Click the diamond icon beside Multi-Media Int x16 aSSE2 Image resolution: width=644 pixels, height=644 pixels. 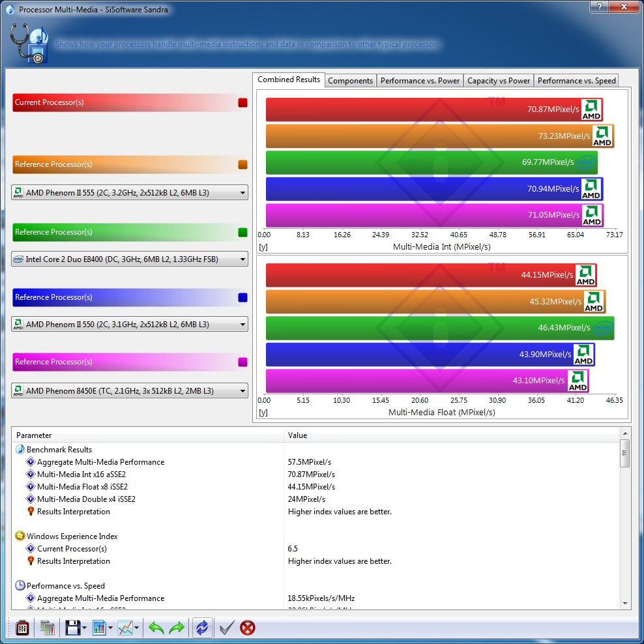tap(31, 474)
